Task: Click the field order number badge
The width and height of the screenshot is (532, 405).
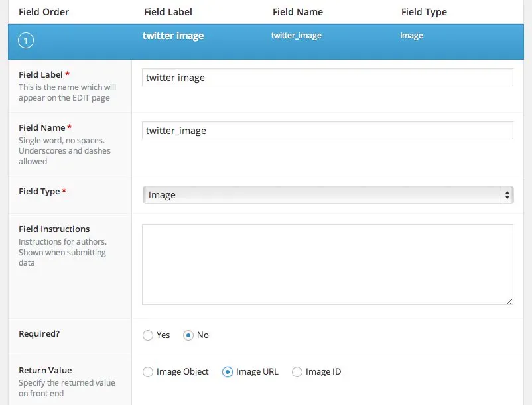Action: point(25,40)
